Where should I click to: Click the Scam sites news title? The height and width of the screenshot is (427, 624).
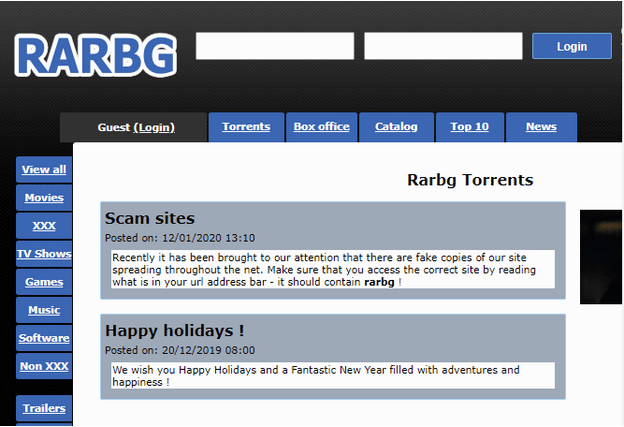pos(150,218)
